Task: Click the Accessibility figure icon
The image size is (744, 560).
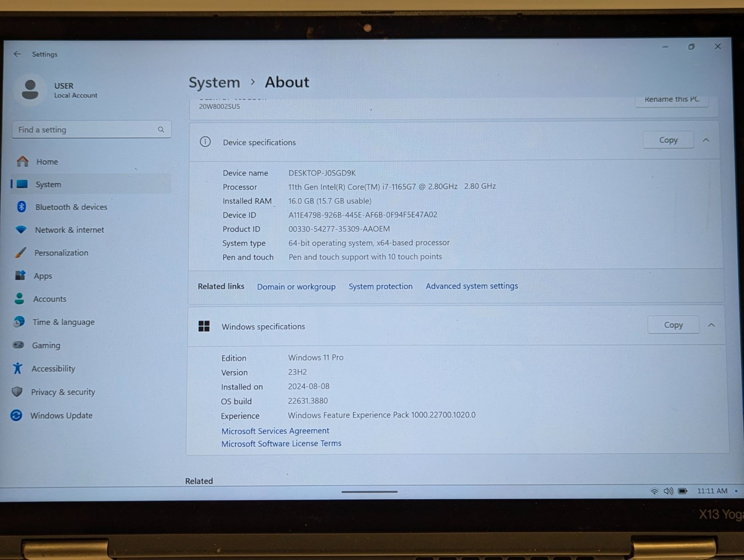Action: pyautogui.click(x=17, y=368)
